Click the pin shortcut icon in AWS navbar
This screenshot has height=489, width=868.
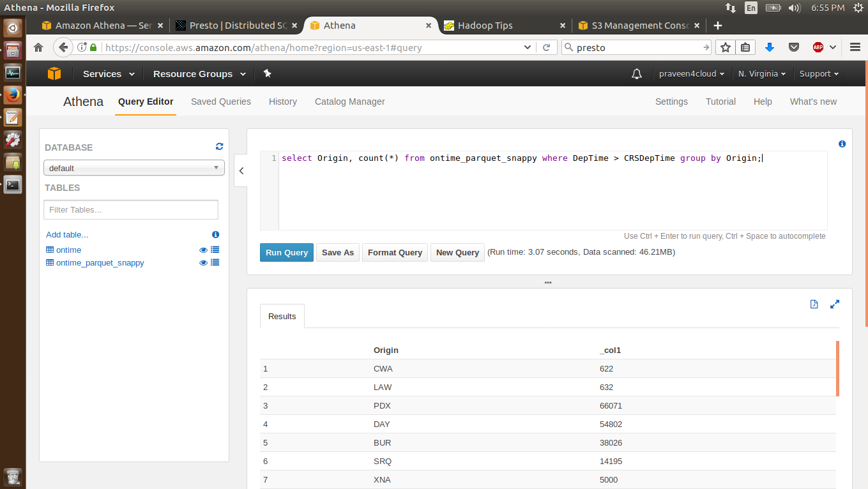tap(268, 73)
